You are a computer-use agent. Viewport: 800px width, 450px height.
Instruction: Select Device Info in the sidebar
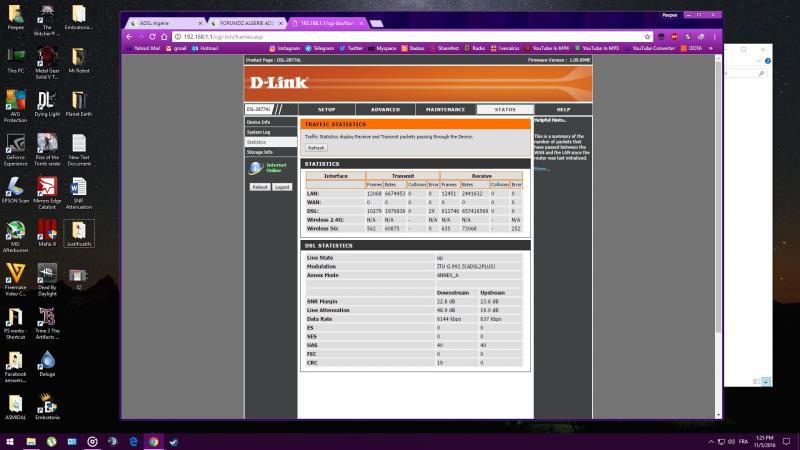click(x=259, y=122)
